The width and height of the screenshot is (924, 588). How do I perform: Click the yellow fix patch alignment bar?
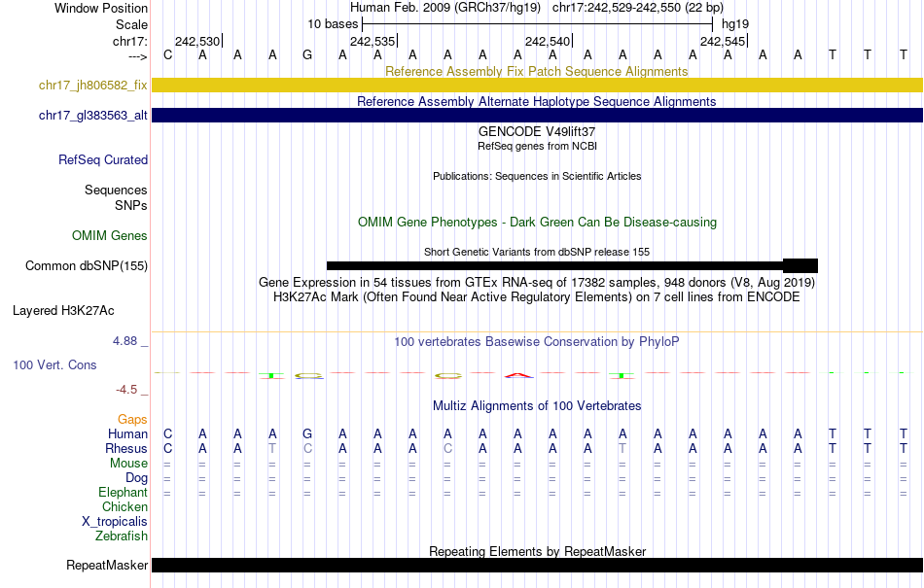(x=538, y=85)
